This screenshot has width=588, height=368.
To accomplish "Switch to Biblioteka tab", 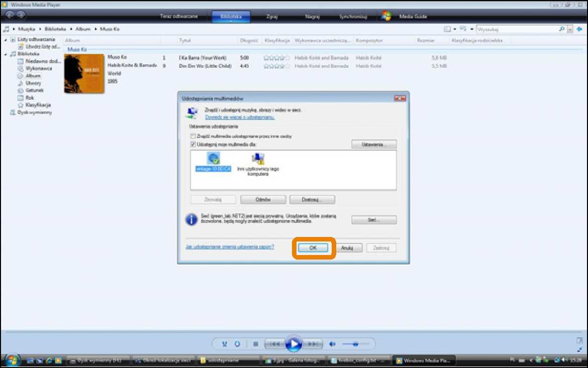I will click(231, 17).
